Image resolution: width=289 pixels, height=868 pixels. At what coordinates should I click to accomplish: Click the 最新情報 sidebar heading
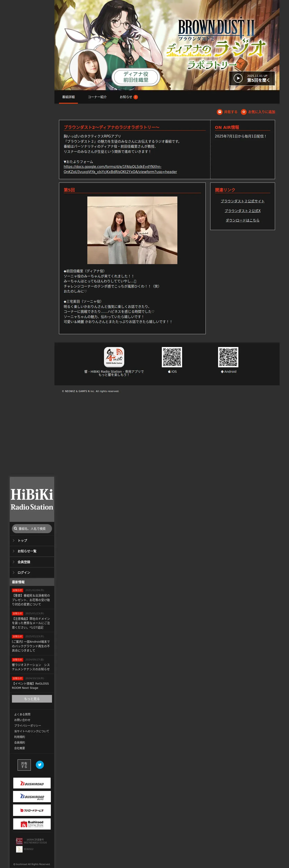pyautogui.click(x=18, y=582)
